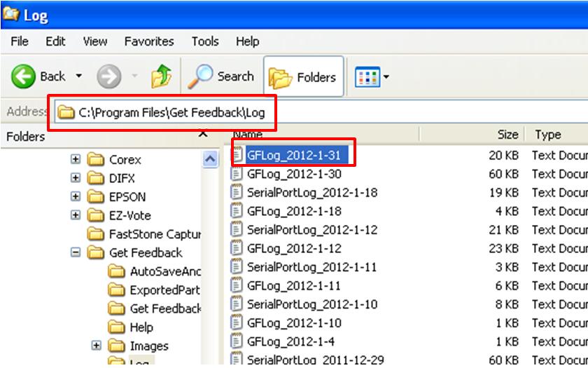Close the Folders pane with X

(x=203, y=134)
